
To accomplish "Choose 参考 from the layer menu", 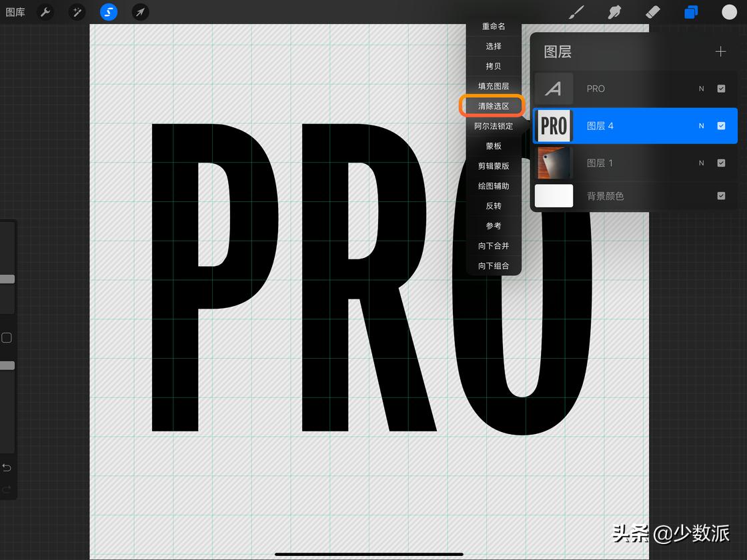I will click(494, 226).
